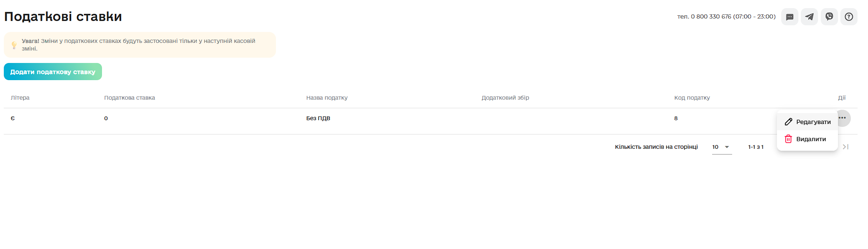Click the tax code value 8 in the row

coord(676,118)
